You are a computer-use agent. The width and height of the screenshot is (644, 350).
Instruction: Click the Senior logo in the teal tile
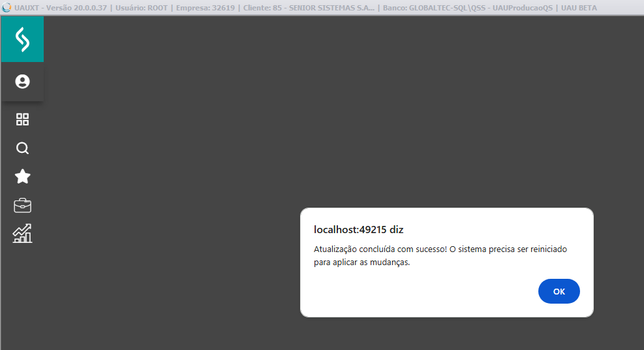click(22, 39)
